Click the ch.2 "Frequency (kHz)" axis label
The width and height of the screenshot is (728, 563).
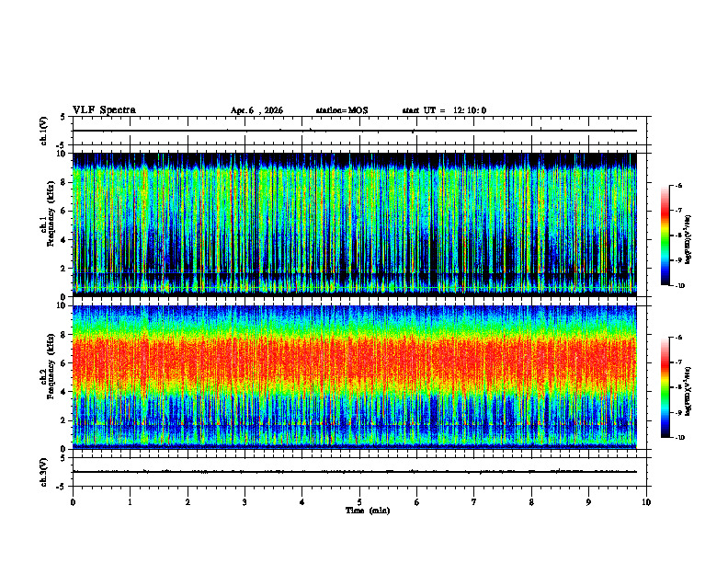click(51, 366)
